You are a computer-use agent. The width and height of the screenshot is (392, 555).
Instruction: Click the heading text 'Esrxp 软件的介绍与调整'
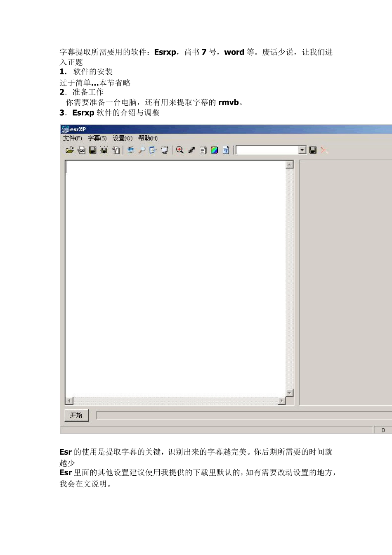coord(116,113)
